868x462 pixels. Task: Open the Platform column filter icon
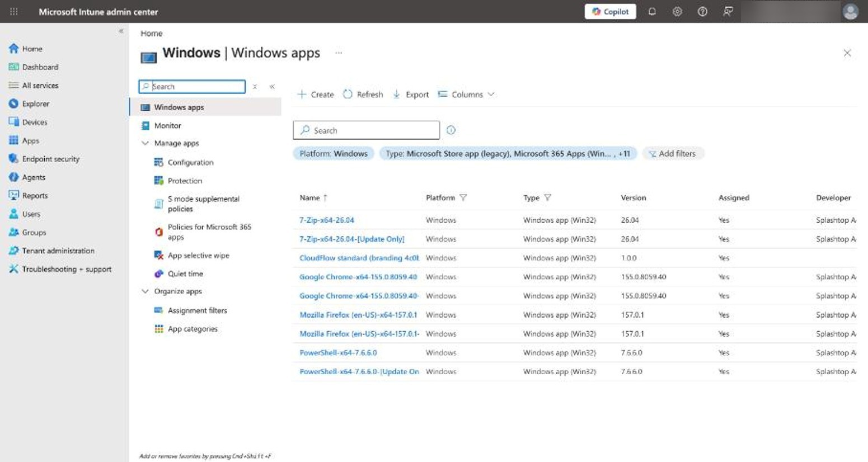tap(463, 197)
